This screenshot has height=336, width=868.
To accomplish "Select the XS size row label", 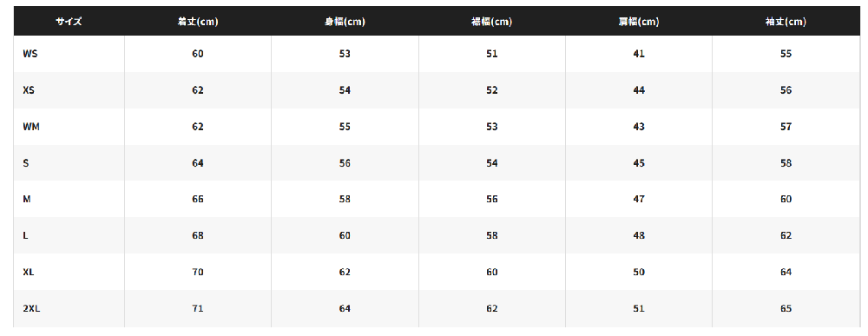I will 29,90.
